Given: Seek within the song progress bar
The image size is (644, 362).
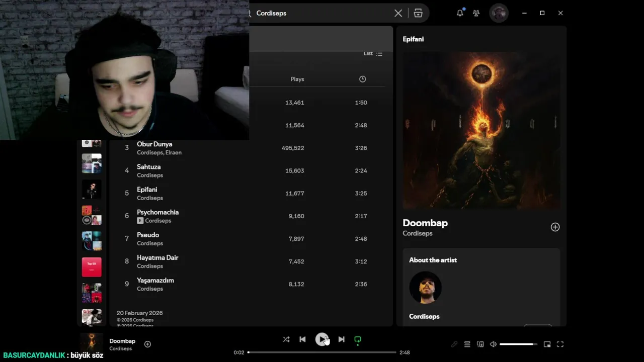Looking at the screenshot, I should click(322, 352).
